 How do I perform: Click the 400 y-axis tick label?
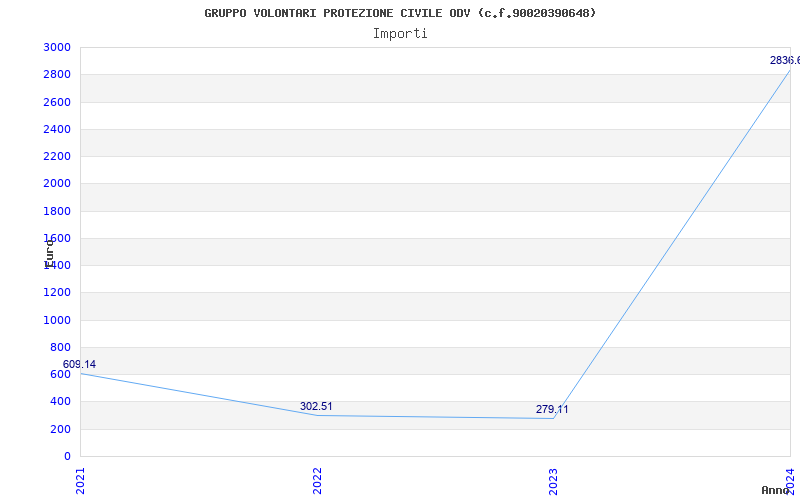click(x=60, y=401)
